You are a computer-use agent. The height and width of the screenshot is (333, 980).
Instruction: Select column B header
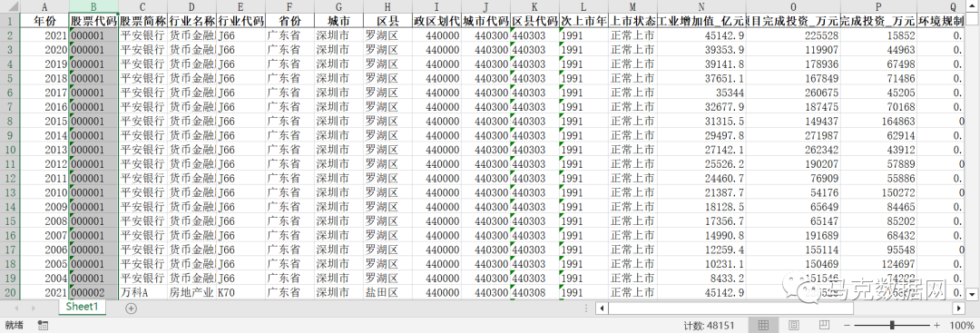93,7
